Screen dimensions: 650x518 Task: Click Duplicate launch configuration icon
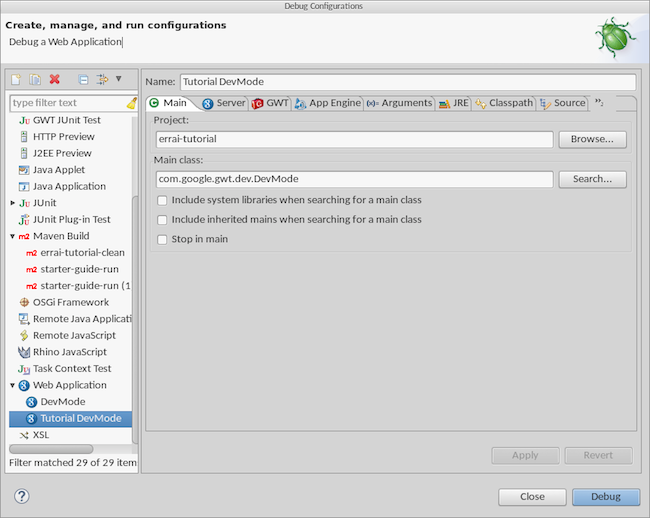click(x=35, y=79)
